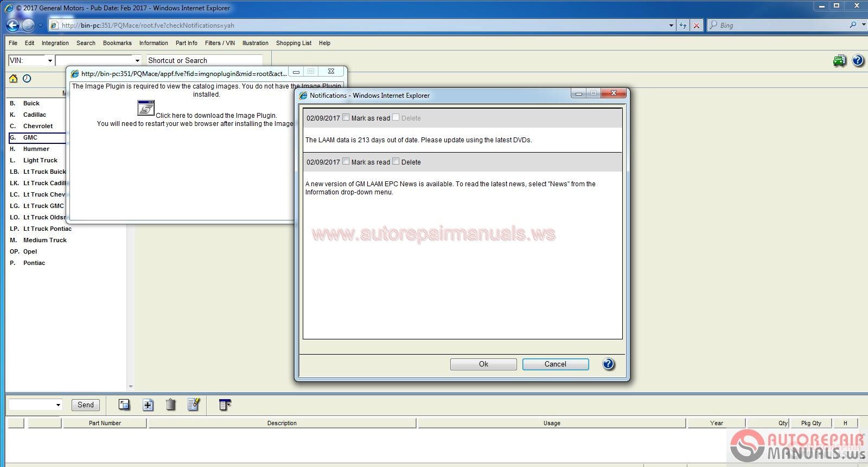Viewport: 868px width, 467px height.
Task: Select Lt Truck Pontiac in catalog list
Action: pos(47,229)
